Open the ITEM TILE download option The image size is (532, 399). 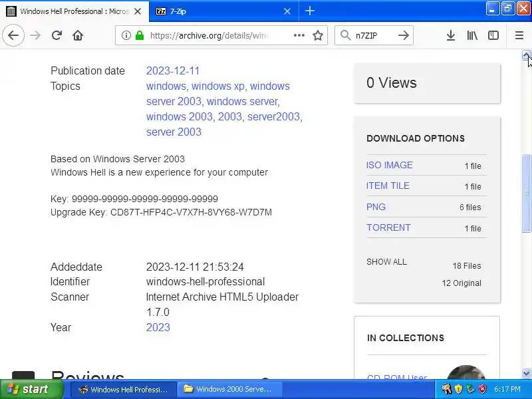pyautogui.click(x=388, y=186)
